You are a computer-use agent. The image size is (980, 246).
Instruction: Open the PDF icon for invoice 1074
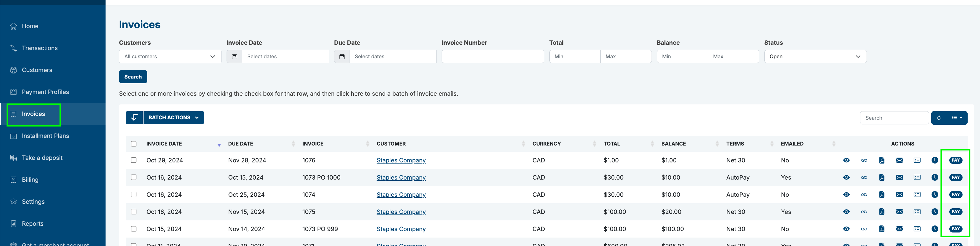(882, 195)
